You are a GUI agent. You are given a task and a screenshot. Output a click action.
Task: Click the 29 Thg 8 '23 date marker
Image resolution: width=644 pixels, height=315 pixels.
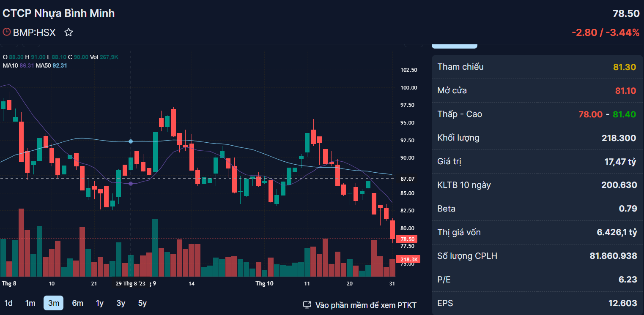tap(131, 283)
